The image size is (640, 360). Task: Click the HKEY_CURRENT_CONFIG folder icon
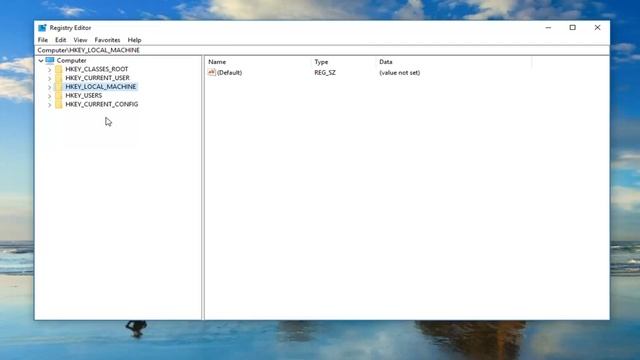coord(59,104)
